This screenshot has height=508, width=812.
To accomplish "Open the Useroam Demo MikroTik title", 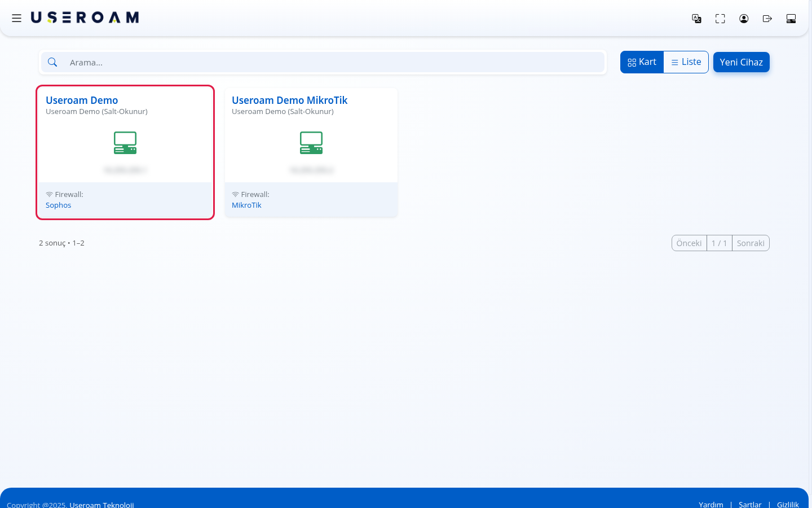I will [289, 100].
